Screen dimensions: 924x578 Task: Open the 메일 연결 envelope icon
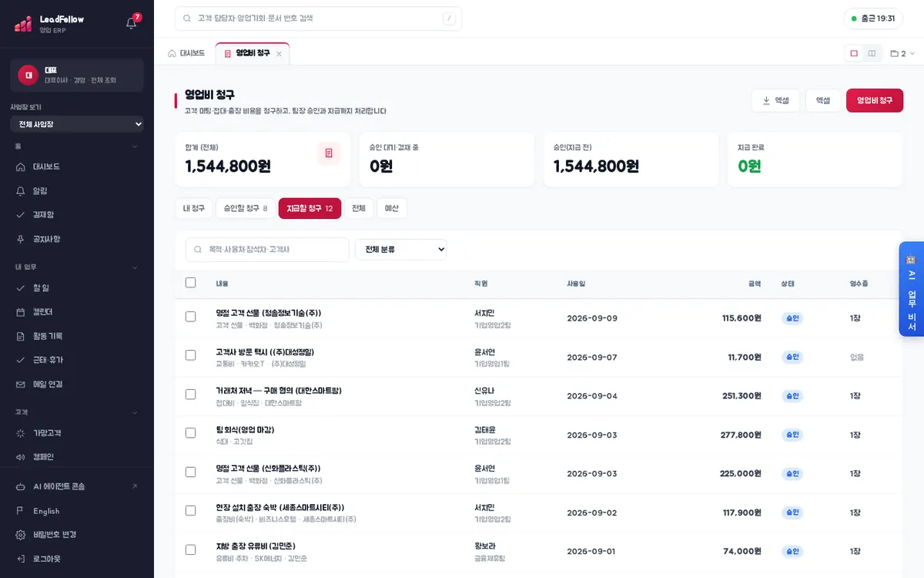point(21,384)
